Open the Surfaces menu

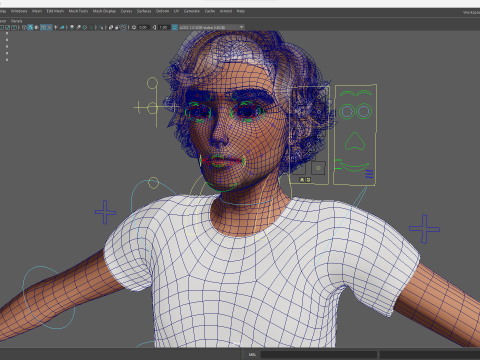144,11
